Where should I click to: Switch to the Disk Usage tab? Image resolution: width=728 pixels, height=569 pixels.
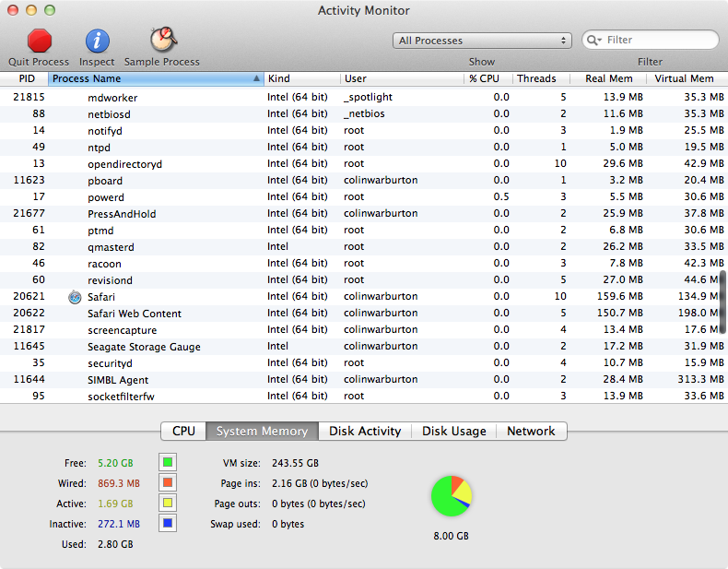pyautogui.click(x=453, y=431)
